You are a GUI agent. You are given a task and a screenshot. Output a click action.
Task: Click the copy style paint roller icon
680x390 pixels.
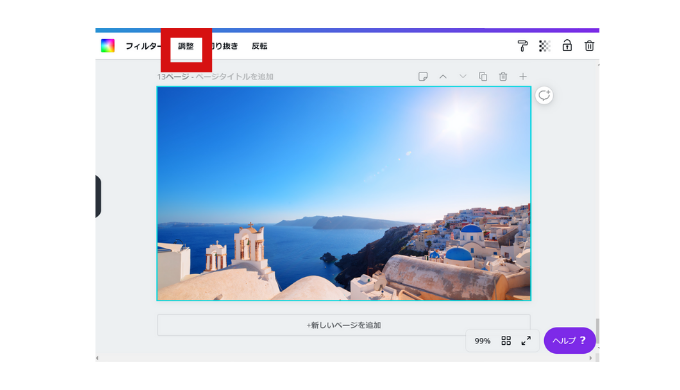click(523, 46)
